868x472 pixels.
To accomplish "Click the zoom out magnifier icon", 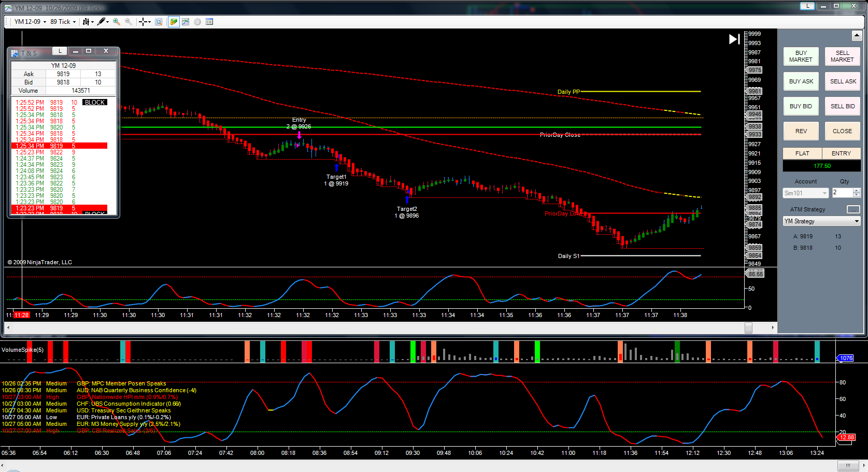I will click(129, 22).
